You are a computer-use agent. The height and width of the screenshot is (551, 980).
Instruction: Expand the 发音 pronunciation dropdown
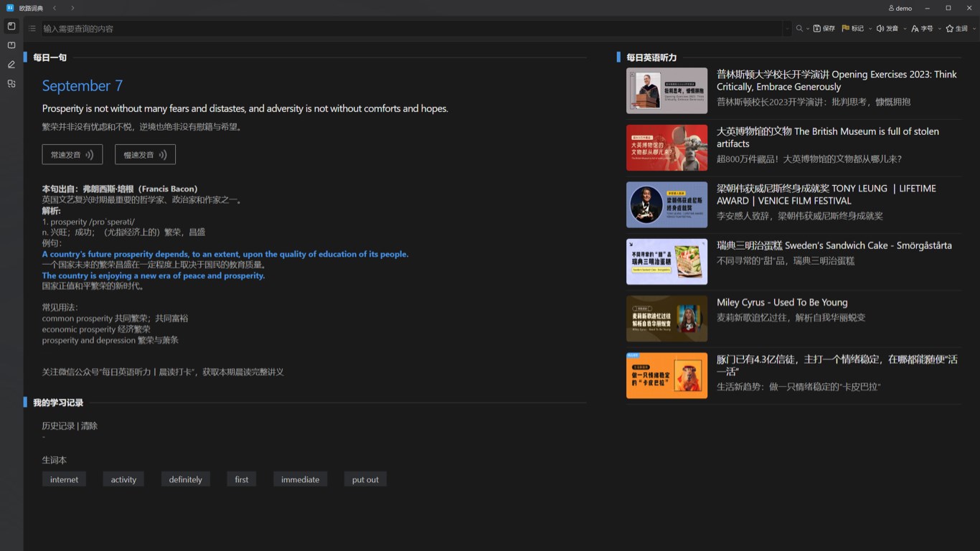point(905,29)
